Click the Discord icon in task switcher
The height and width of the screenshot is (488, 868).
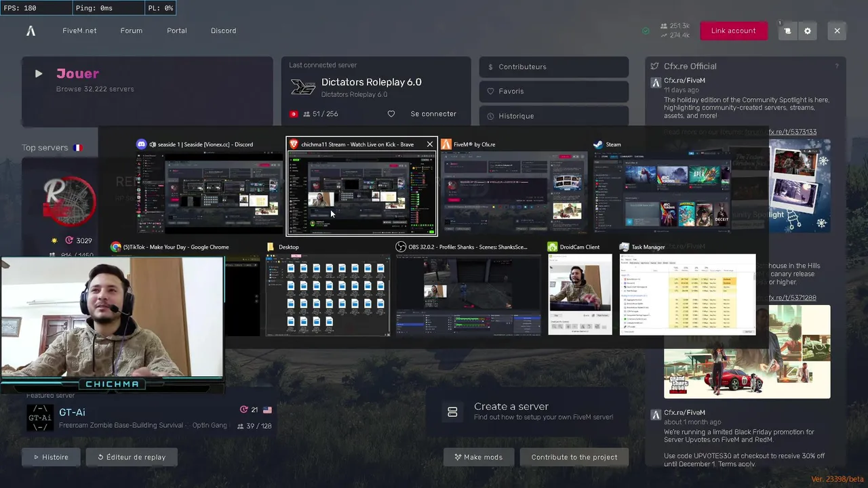coord(141,144)
